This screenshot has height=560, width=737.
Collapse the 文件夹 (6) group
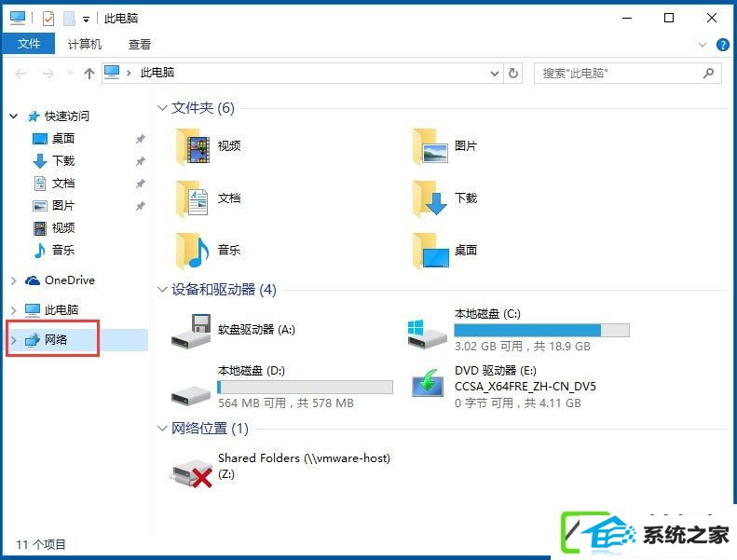(162, 108)
